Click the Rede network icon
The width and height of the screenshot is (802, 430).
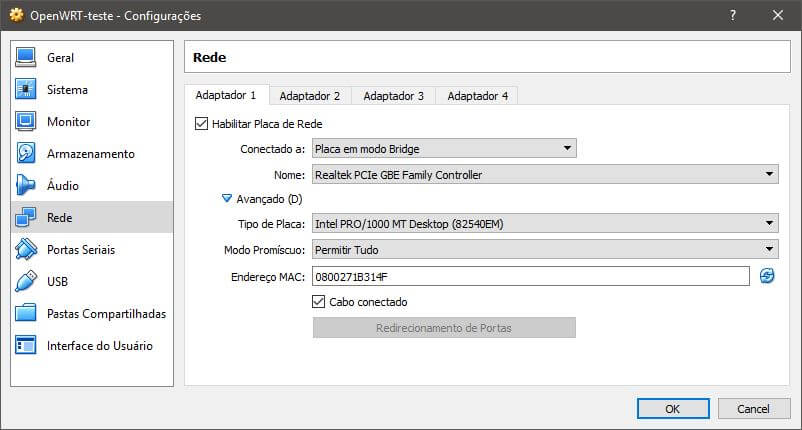click(26, 217)
